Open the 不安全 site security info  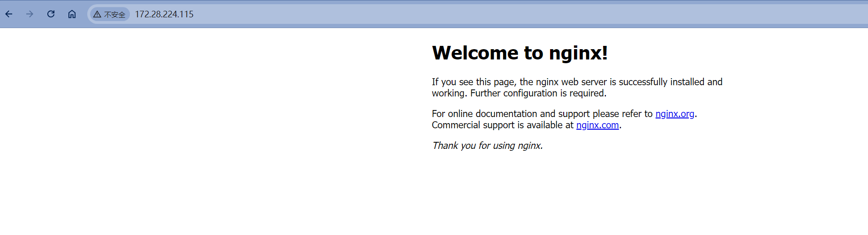point(114,15)
